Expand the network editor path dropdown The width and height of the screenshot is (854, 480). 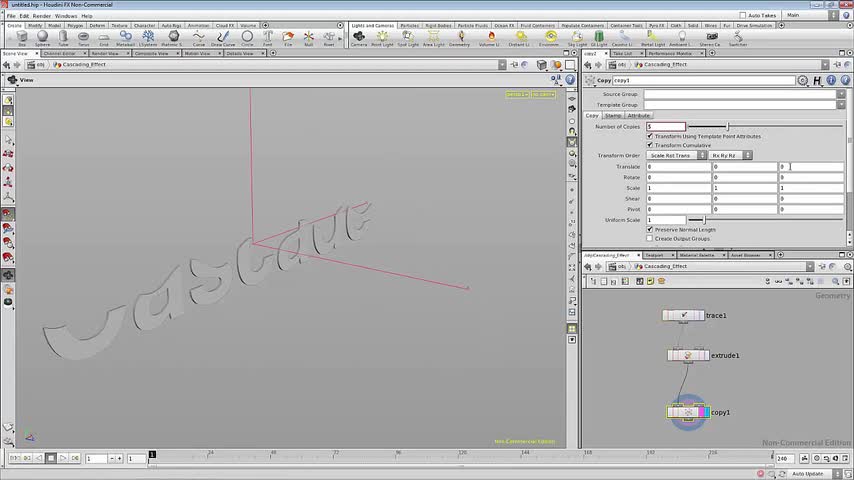pos(810,266)
